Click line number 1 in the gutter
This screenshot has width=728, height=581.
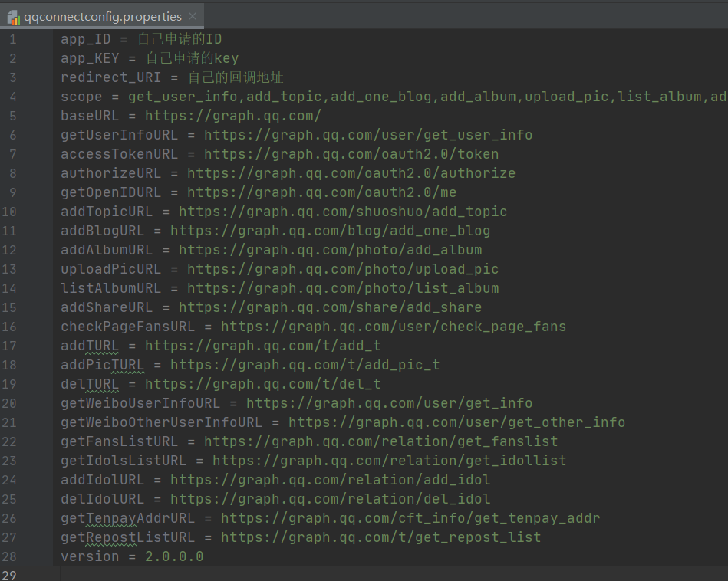coord(13,39)
